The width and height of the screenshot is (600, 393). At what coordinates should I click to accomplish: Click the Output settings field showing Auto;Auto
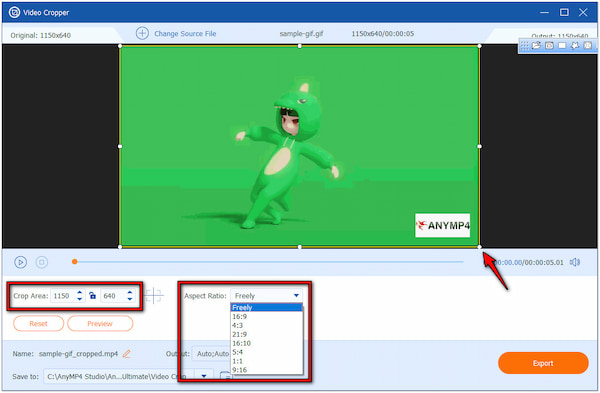(x=212, y=354)
